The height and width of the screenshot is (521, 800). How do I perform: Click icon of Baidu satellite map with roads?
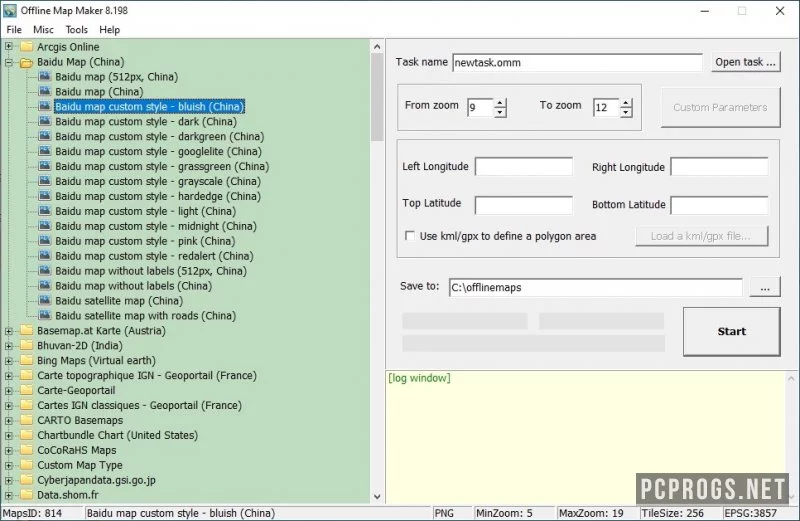pyautogui.click(x=45, y=315)
